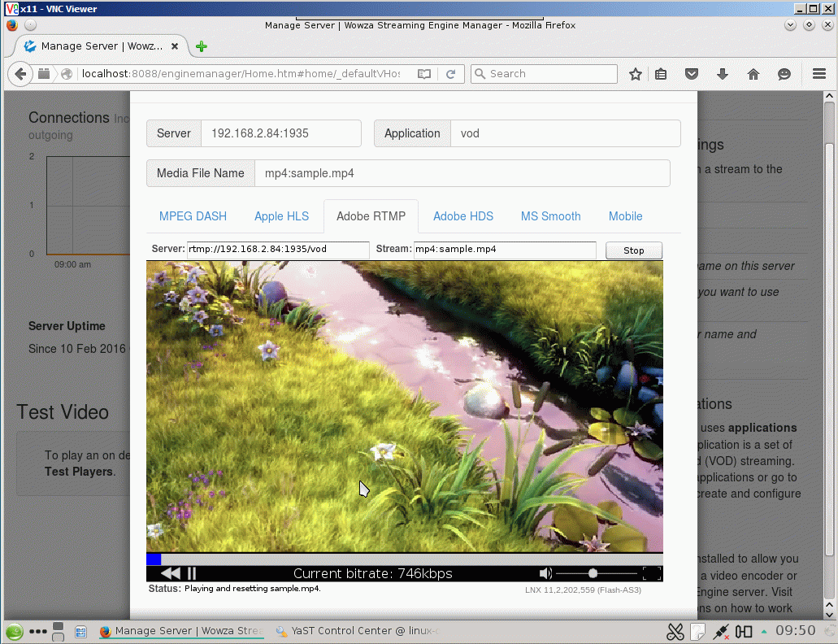This screenshot has height=644, width=838.
Task: Click the playing video frame
Action: coord(405,407)
